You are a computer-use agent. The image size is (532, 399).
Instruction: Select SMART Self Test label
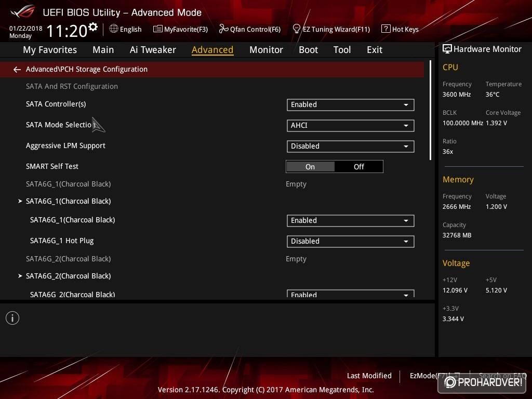(x=52, y=166)
